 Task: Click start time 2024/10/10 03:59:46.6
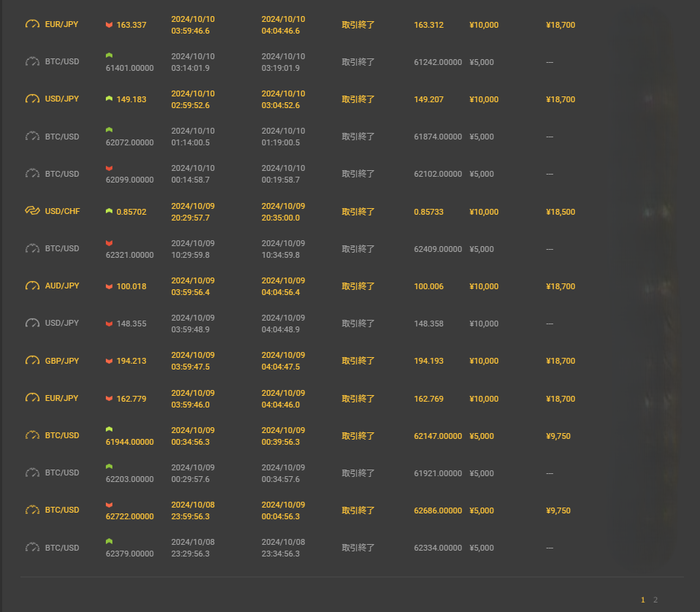coord(193,25)
